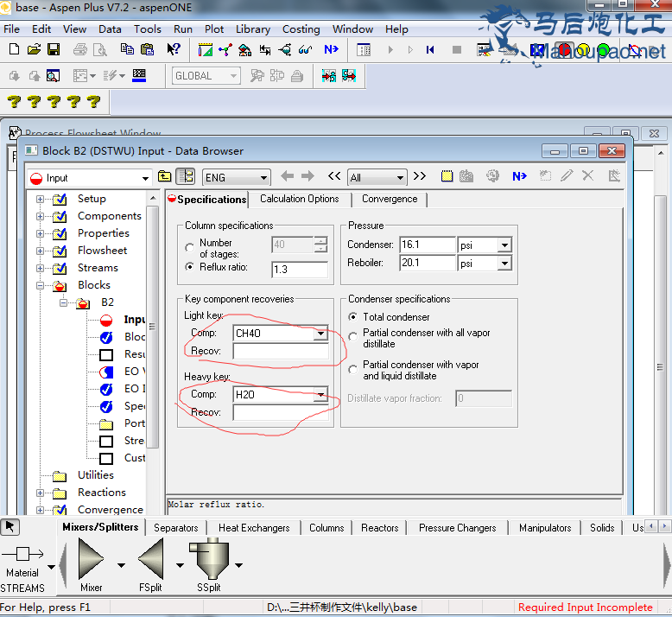The image size is (672, 617).
Task: Switch to the Reactors palette tab
Action: [x=380, y=528]
